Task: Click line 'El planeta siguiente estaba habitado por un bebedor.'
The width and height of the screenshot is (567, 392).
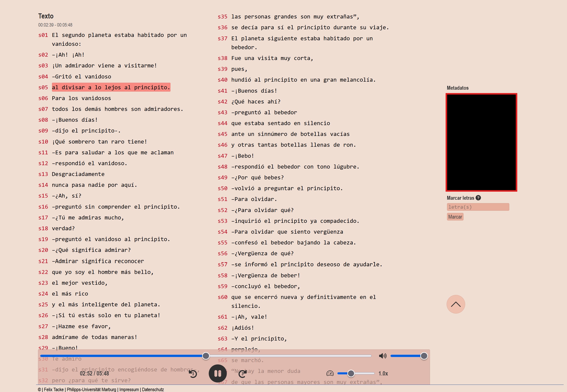Action: click(x=302, y=43)
